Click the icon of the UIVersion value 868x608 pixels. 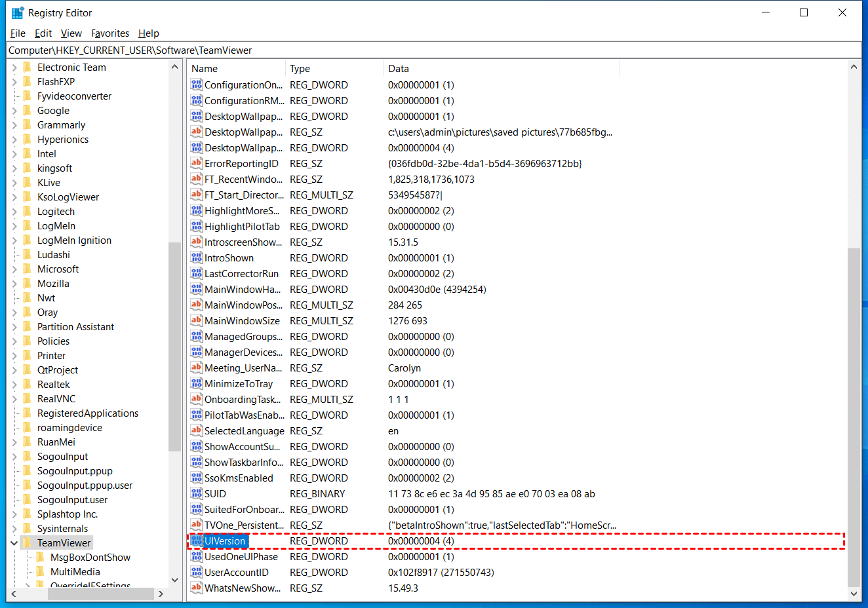[196, 541]
